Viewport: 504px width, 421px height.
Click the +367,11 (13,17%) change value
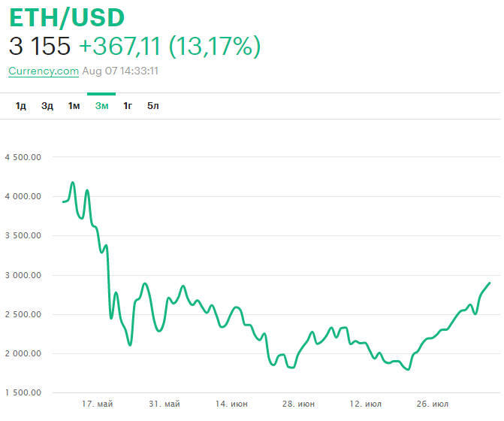pos(170,47)
